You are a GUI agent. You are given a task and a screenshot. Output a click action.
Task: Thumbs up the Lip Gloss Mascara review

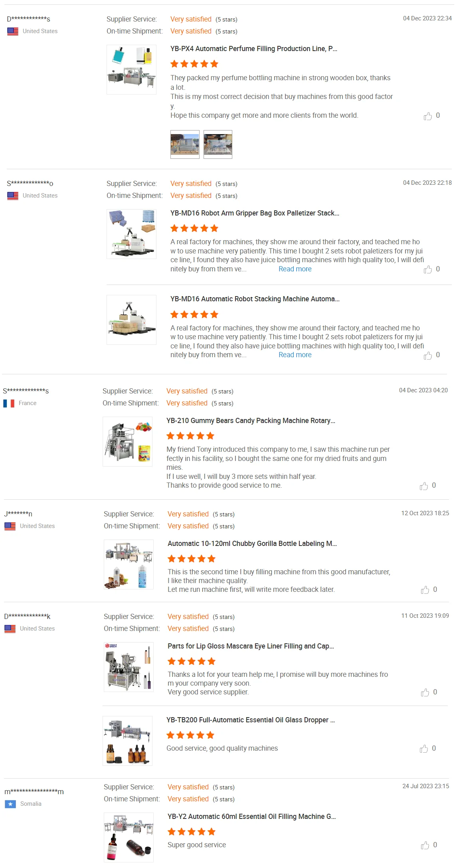[x=425, y=693]
